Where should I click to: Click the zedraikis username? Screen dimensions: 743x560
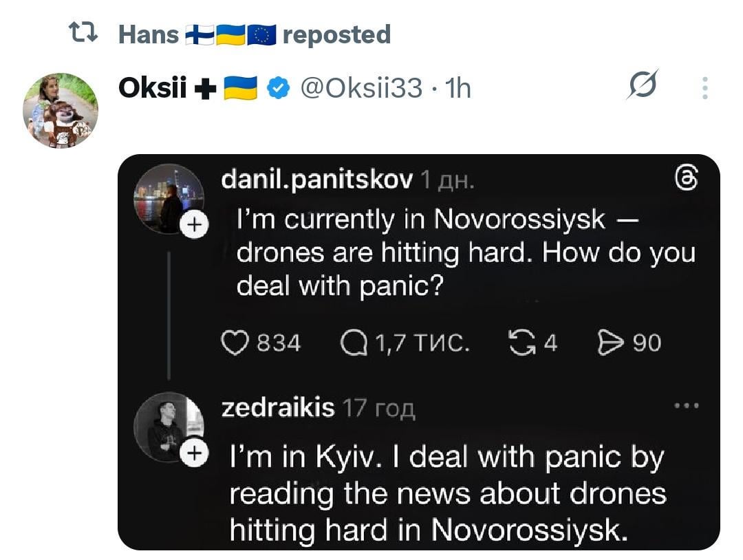pyautogui.click(x=278, y=407)
